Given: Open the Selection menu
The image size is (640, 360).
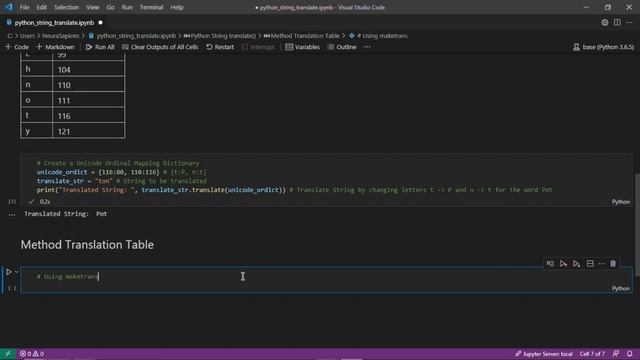Looking at the screenshot, I should (67, 7).
